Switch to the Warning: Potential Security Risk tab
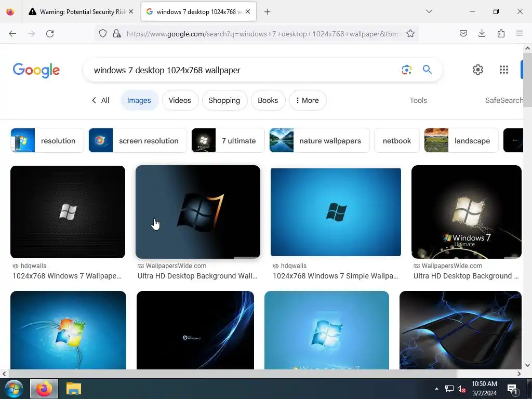Viewport: 532px width, 399px height. [77, 12]
